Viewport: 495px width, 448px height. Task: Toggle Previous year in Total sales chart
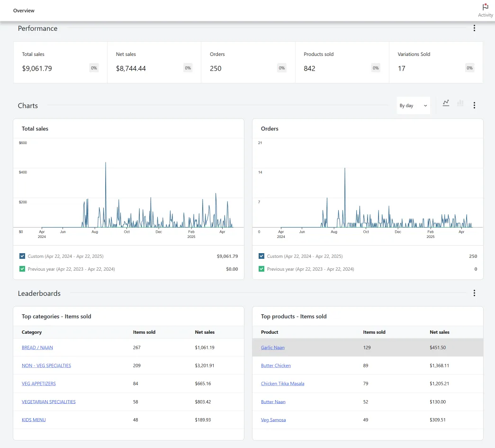tap(22, 269)
